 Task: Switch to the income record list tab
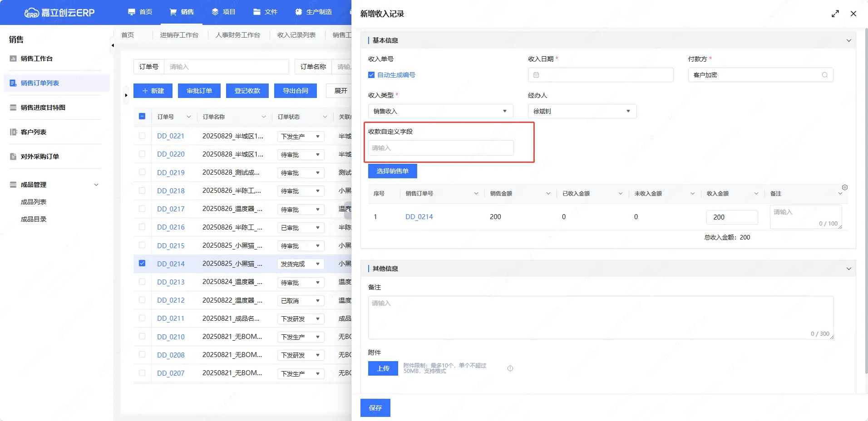click(x=296, y=35)
